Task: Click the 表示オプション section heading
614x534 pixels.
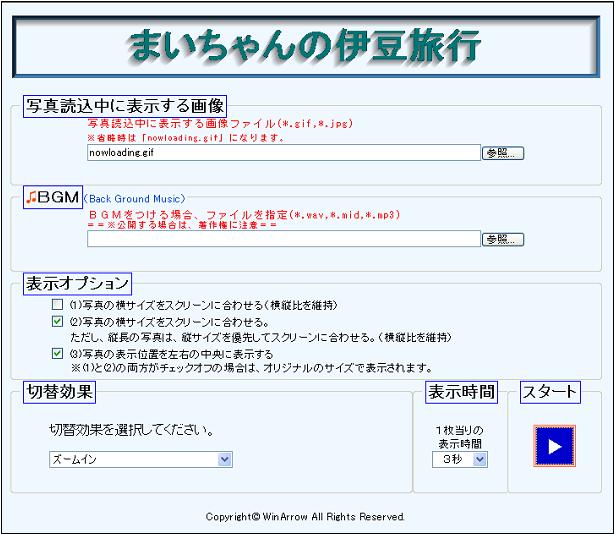Action: (x=76, y=283)
